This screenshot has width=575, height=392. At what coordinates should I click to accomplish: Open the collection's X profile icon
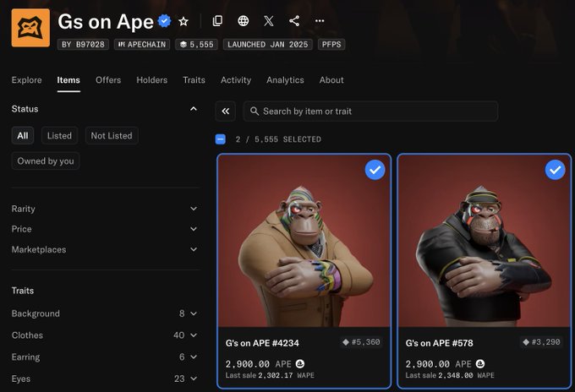click(269, 21)
